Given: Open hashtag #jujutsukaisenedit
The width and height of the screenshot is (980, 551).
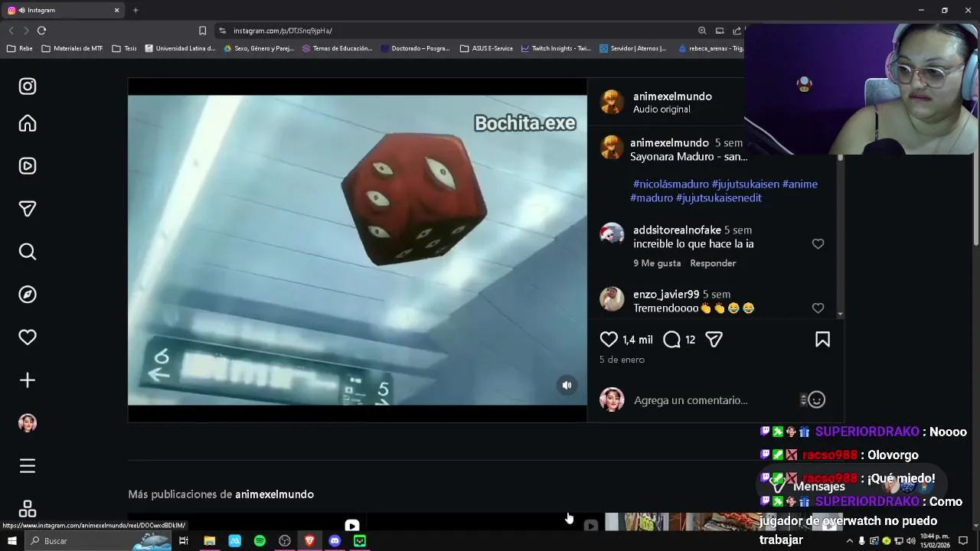Looking at the screenshot, I should pyautogui.click(x=719, y=198).
